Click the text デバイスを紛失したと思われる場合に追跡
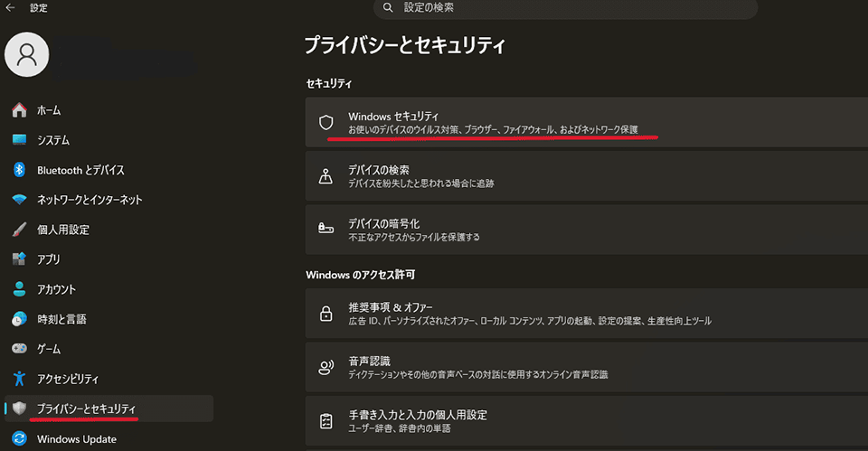 (420, 183)
